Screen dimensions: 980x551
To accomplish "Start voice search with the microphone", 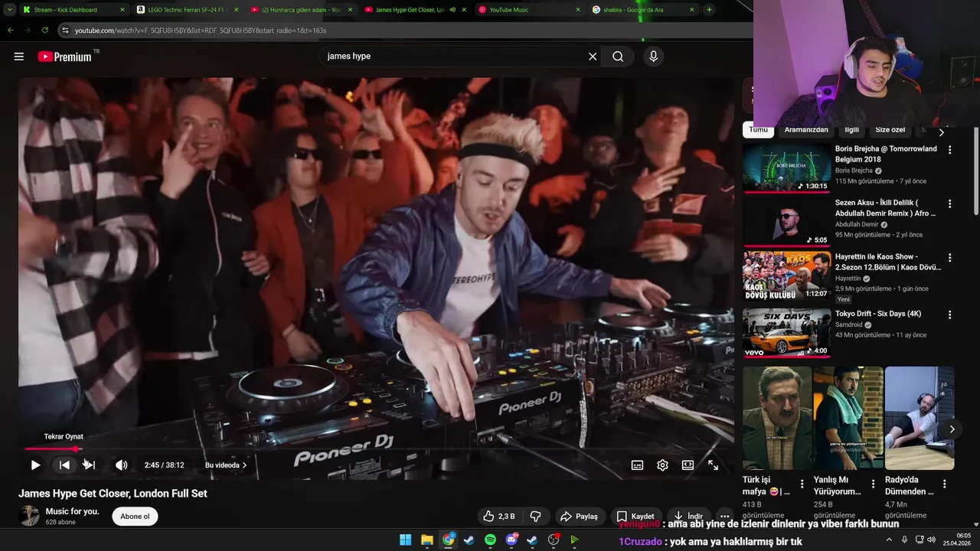I will click(653, 57).
